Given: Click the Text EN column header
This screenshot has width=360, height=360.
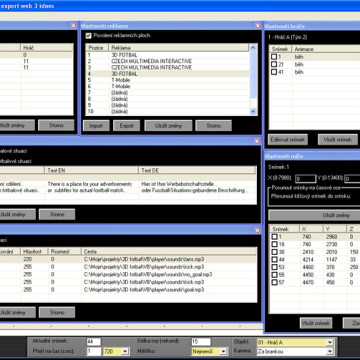Looking at the screenshot, I should pos(91,170).
